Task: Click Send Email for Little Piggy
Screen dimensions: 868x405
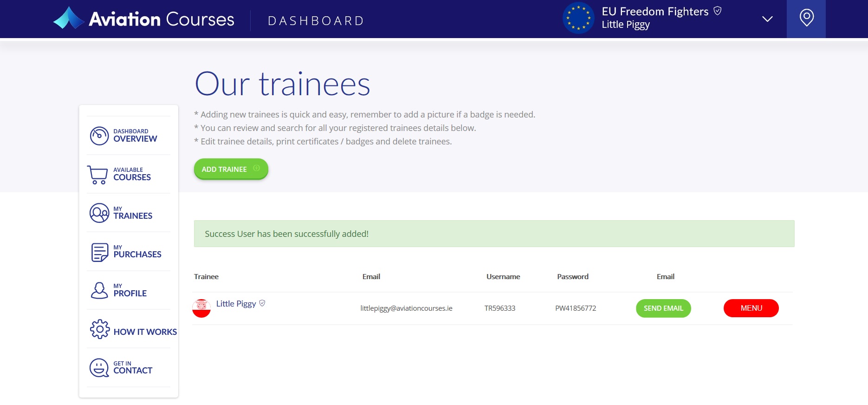Action: click(663, 308)
